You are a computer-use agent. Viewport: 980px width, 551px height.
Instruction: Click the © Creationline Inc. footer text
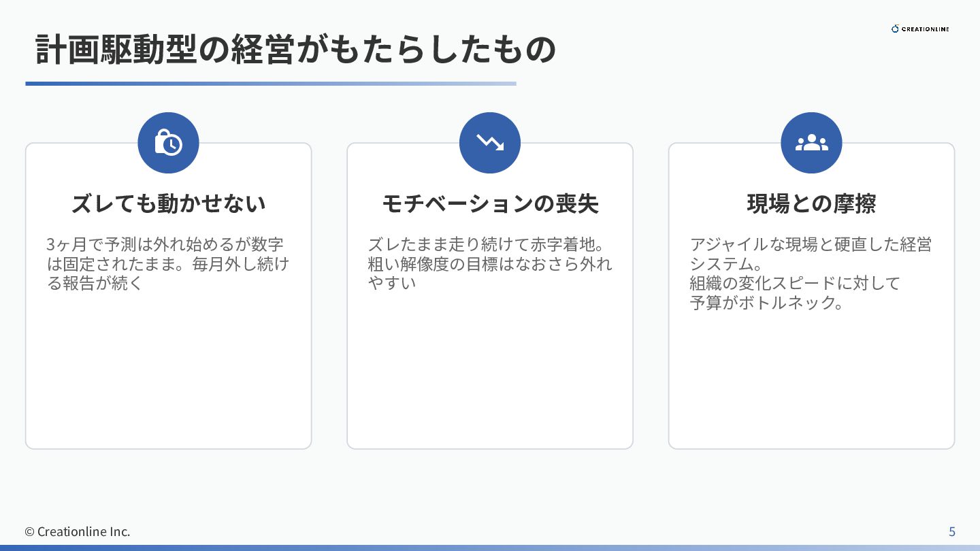pyautogui.click(x=78, y=531)
